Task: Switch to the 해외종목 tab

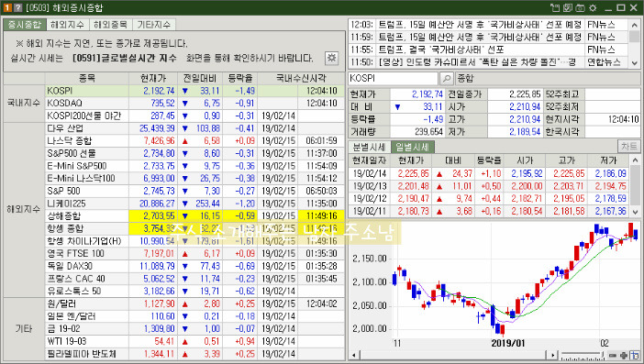Action: (x=110, y=25)
